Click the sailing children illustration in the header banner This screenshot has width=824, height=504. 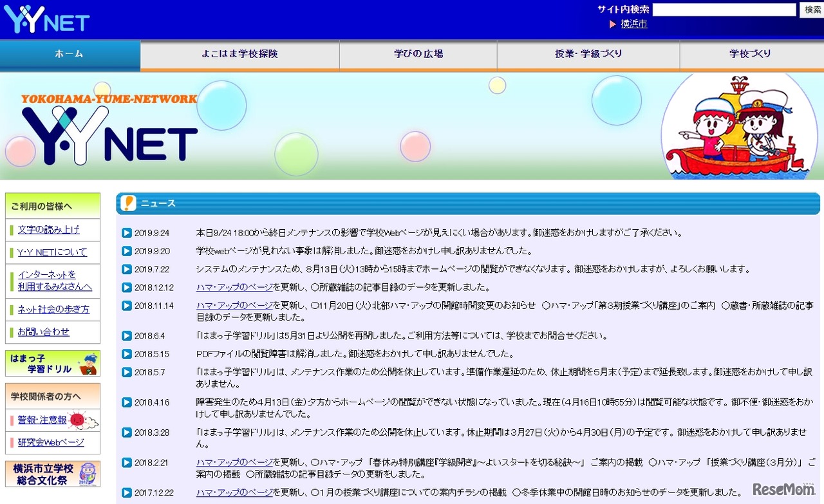740,126
